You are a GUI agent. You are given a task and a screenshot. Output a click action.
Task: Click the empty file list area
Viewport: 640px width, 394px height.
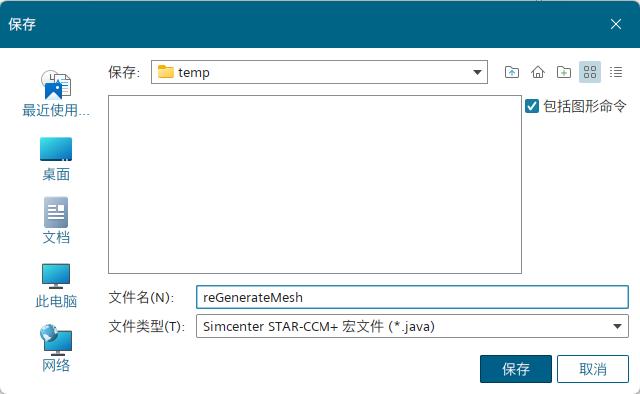[315, 185]
